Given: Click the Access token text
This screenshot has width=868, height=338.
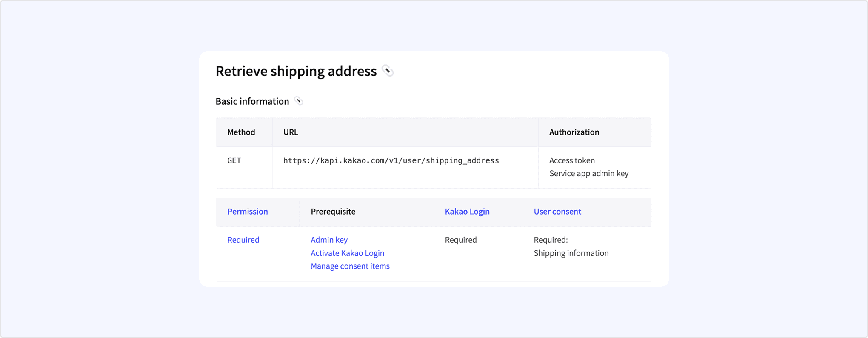Looking at the screenshot, I should [x=572, y=160].
